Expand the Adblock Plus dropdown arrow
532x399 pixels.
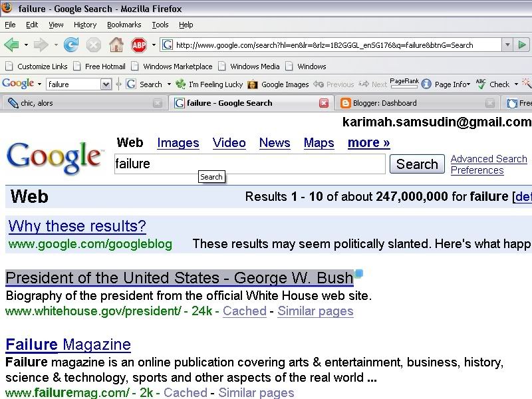pyautogui.click(x=154, y=45)
